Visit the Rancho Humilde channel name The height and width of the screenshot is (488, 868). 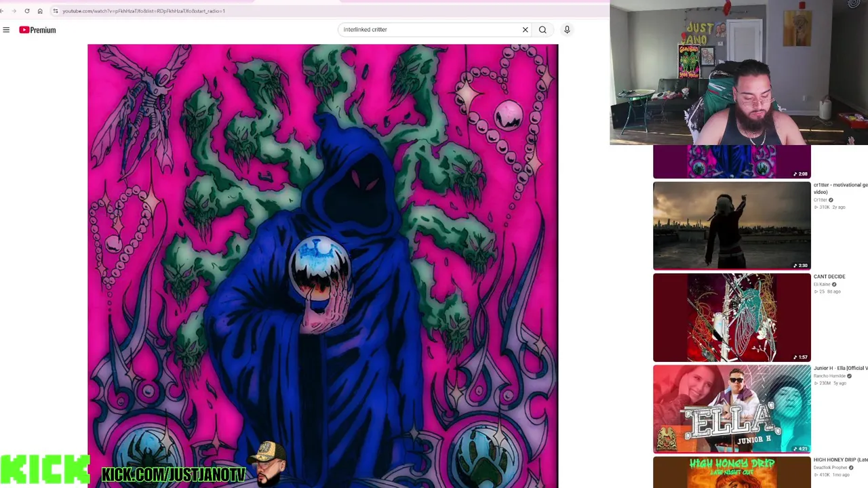click(829, 376)
